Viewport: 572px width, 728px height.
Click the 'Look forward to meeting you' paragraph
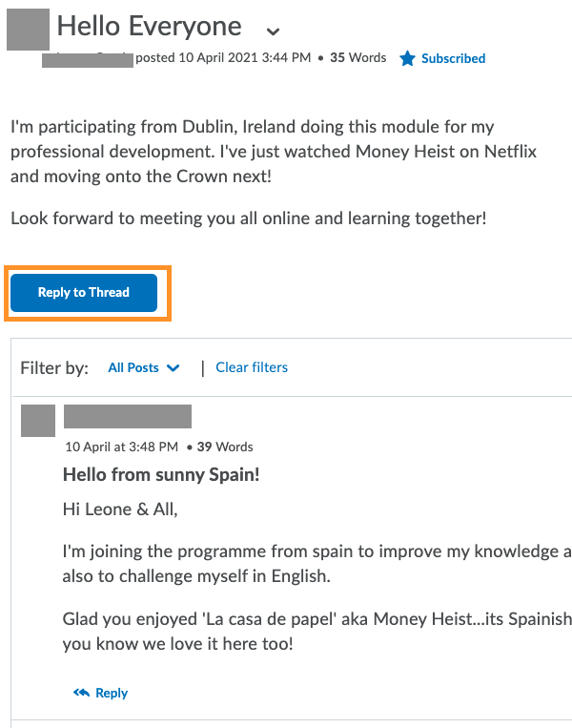click(x=248, y=218)
